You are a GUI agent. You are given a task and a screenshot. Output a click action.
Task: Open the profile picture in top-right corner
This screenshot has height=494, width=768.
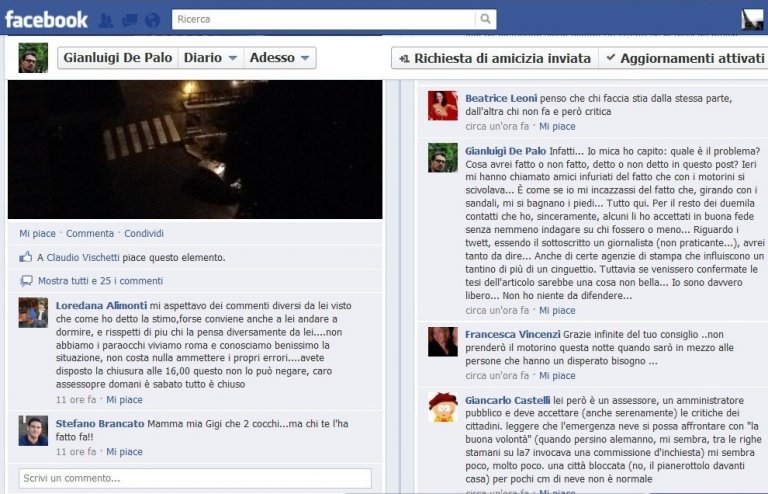[x=752, y=20]
